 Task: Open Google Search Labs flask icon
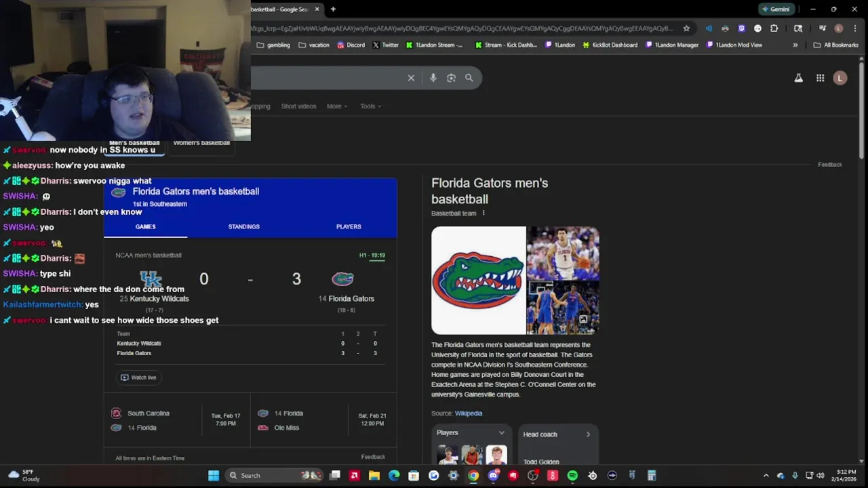pyautogui.click(x=799, y=78)
